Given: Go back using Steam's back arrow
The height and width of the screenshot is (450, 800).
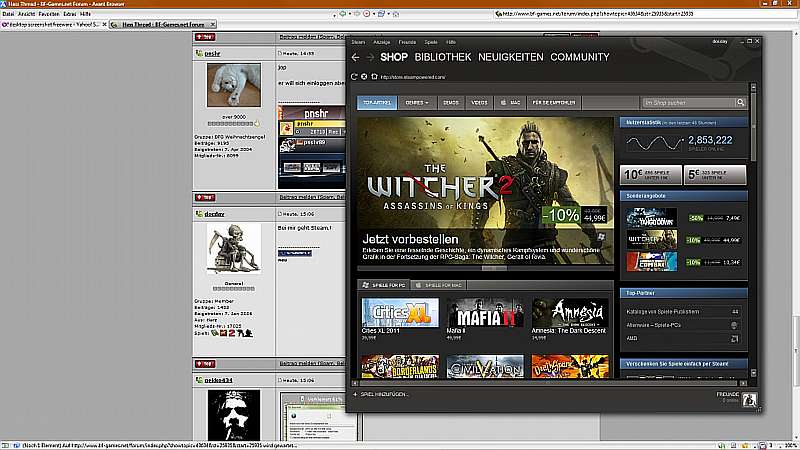Looking at the screenshot, I should coord(356,58).
